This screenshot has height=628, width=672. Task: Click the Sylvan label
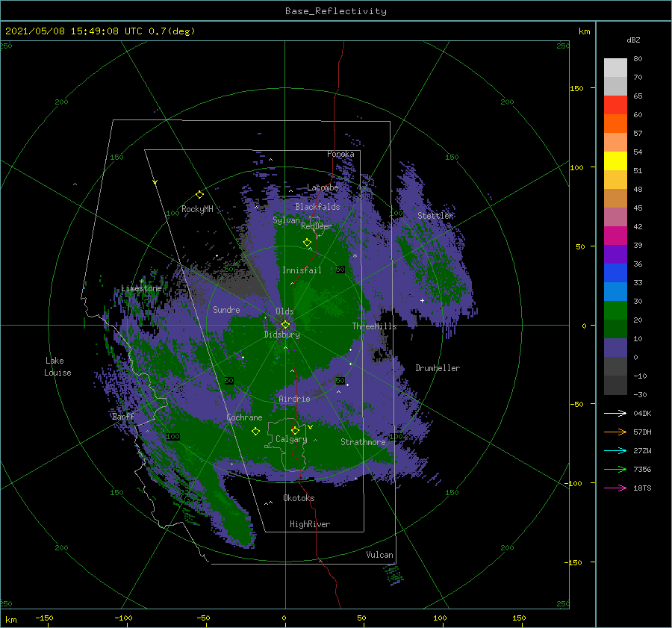point(286,220)
